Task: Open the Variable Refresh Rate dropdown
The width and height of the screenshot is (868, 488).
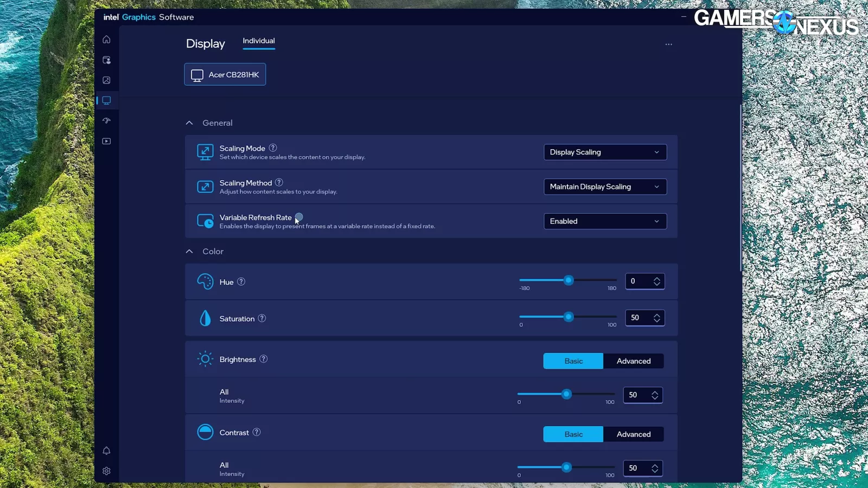Action: click(x=605, y=221)
